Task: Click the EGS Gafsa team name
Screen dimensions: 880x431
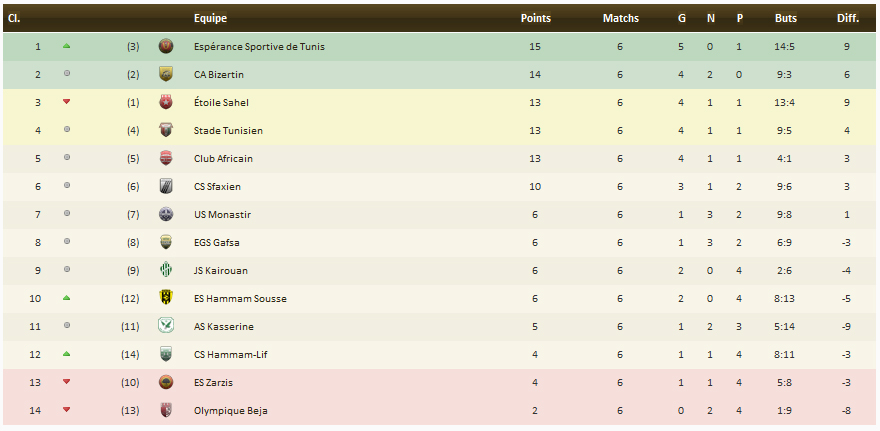Action: 217,242
